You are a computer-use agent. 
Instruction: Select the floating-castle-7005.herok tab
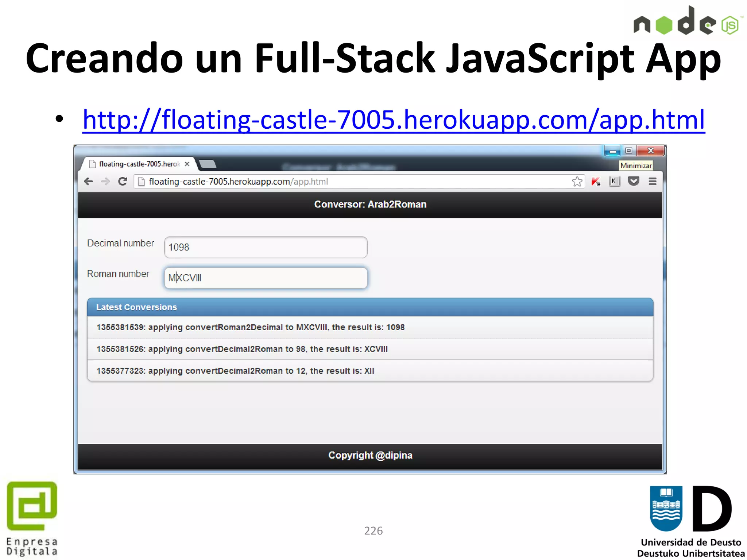(x=139, y=164)
